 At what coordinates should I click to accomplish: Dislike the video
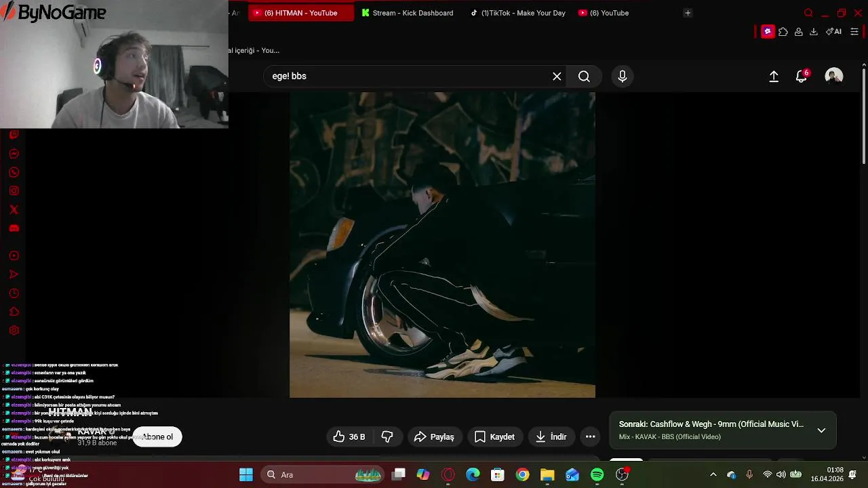tap(388, 437)
